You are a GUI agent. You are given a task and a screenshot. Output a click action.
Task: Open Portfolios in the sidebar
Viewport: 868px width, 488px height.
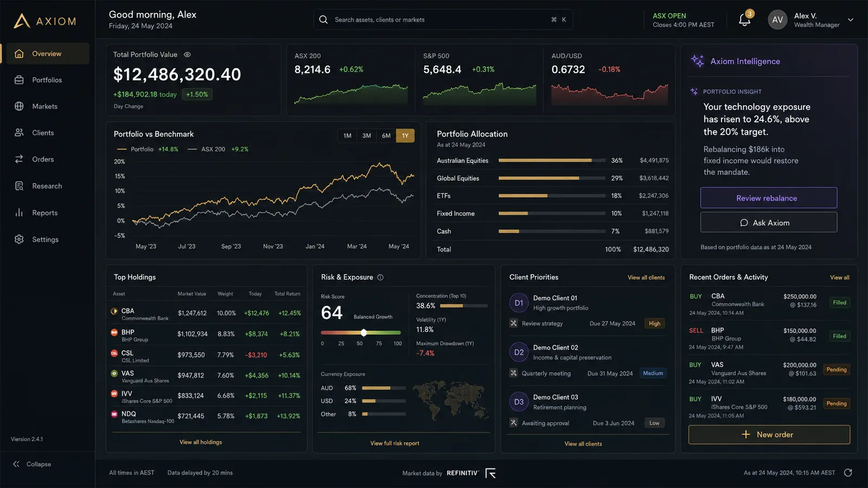(48, 80)
